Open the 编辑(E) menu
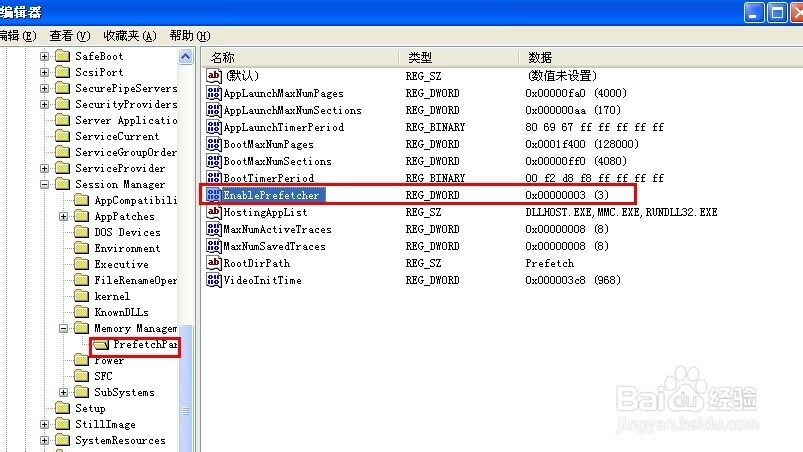This screenshot has width=803, height=452. point(18,36)
